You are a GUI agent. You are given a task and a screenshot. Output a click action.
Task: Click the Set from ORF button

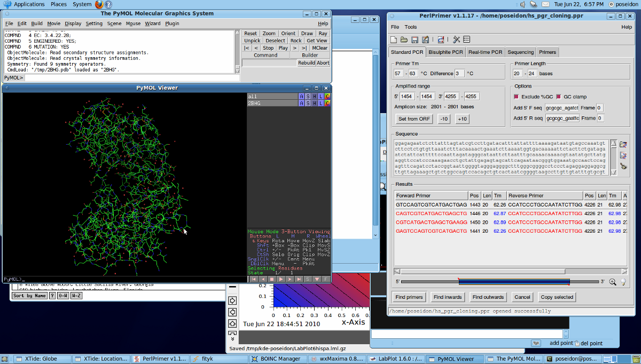tap(414, 119)
